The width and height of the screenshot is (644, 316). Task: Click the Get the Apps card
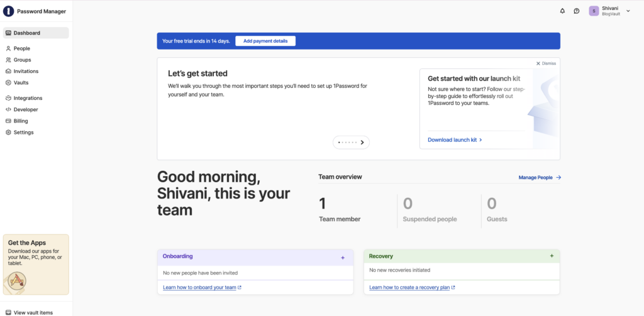[36, 264]
